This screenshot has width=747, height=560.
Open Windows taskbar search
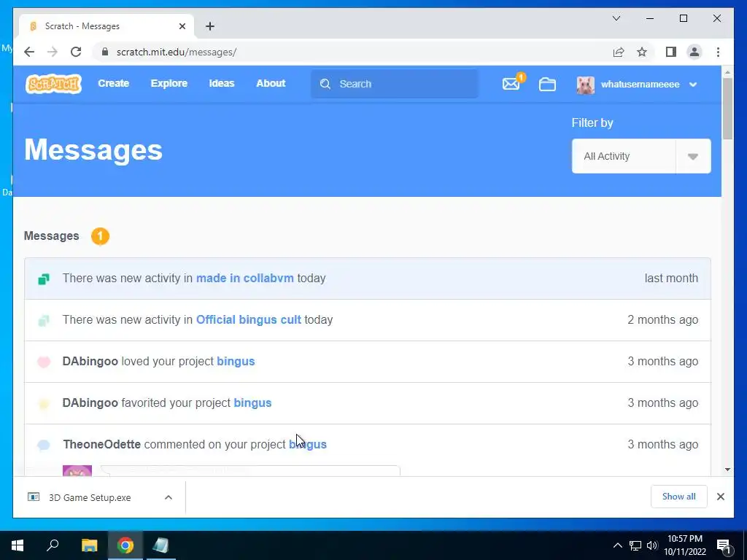click(53, 545)
